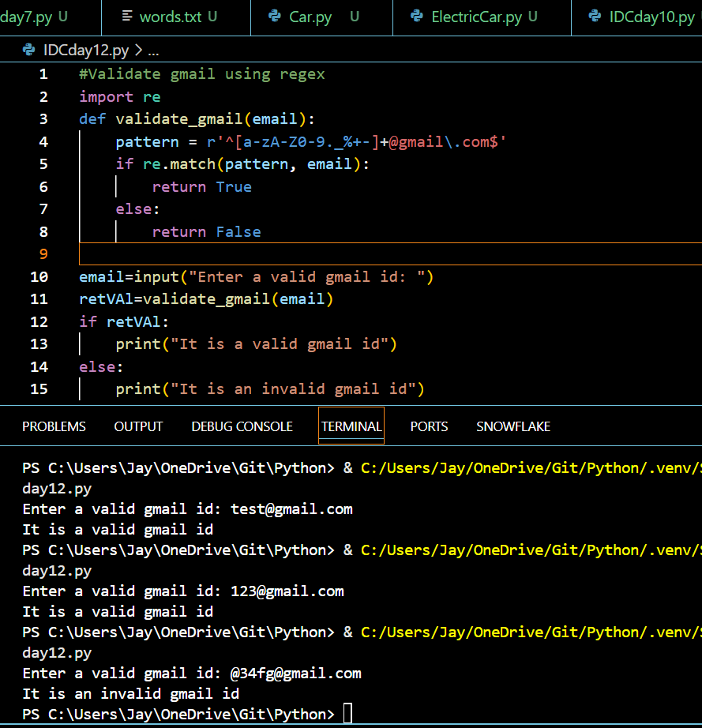Expand the breadcrumb ellipsis after IDCday12.py

154,51
